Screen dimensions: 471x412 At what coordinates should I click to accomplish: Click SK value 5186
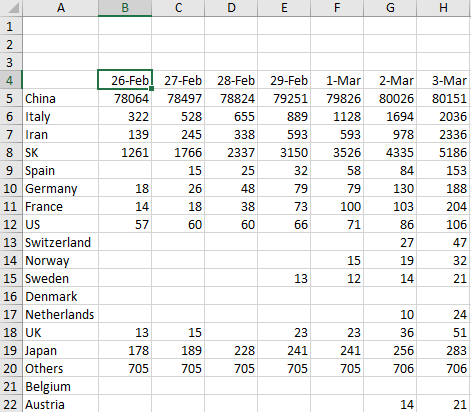click(443, 152)
